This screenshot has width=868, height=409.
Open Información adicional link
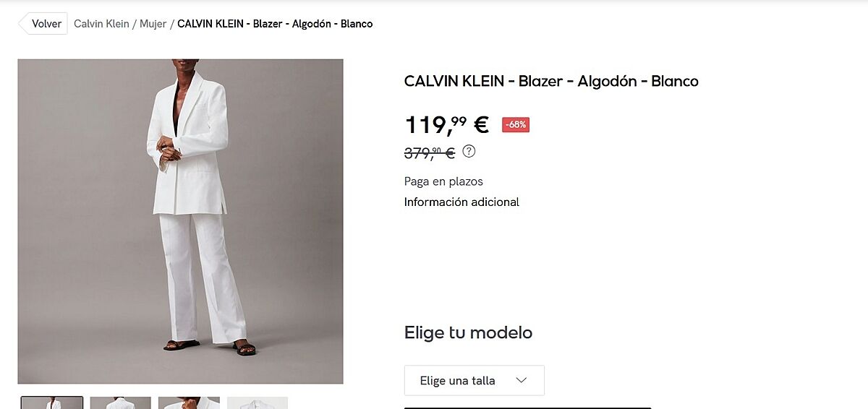pos(461,202)
